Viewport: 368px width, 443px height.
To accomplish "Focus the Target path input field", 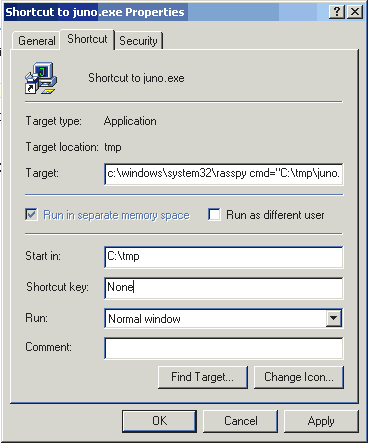I will coord(224,174).
